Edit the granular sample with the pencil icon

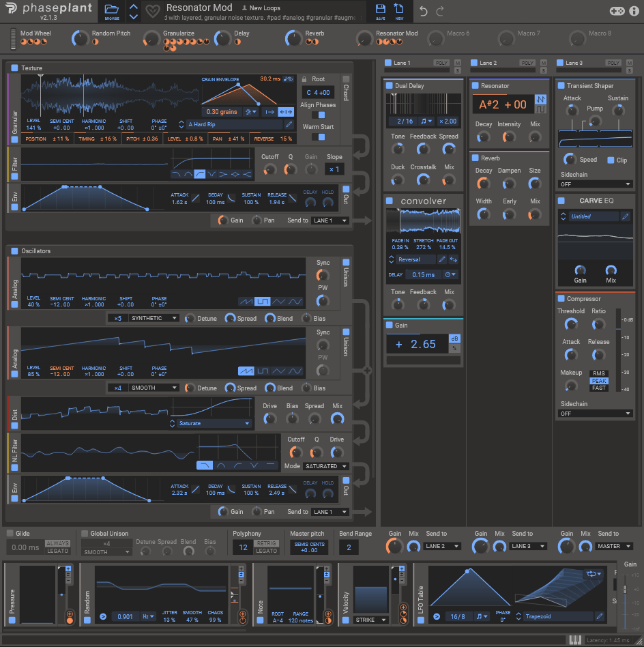289,124
